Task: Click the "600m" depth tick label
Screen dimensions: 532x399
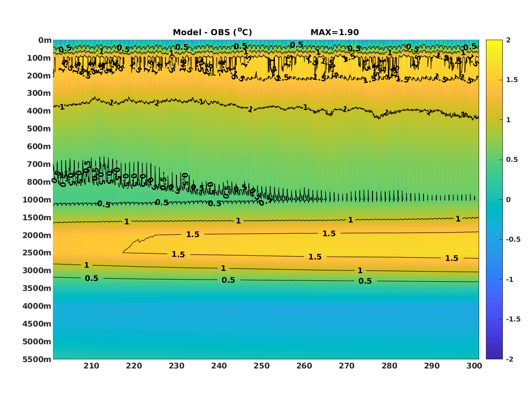Action: pyautogui.click(x=39, y=146)
